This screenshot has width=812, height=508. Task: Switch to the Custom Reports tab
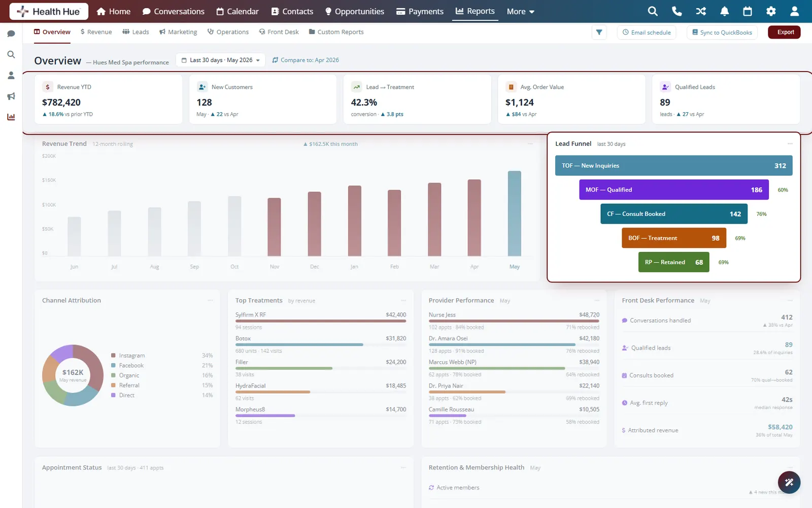336,32
